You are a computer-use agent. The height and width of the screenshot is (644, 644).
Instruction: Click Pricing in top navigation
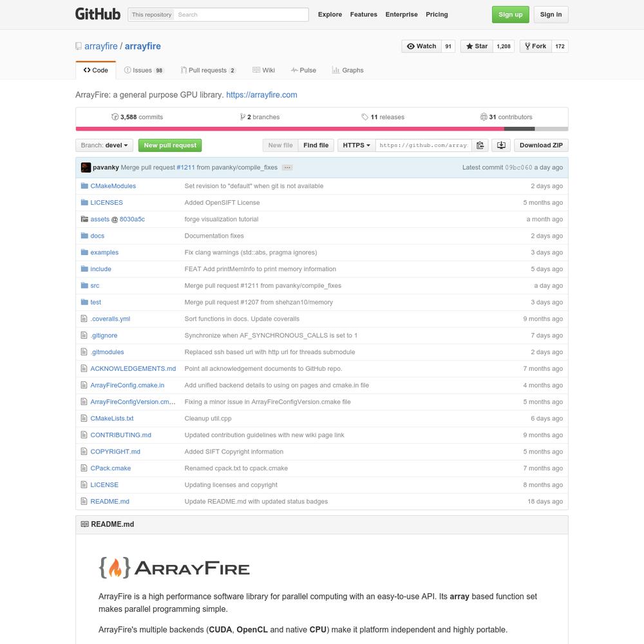(437, 14)
